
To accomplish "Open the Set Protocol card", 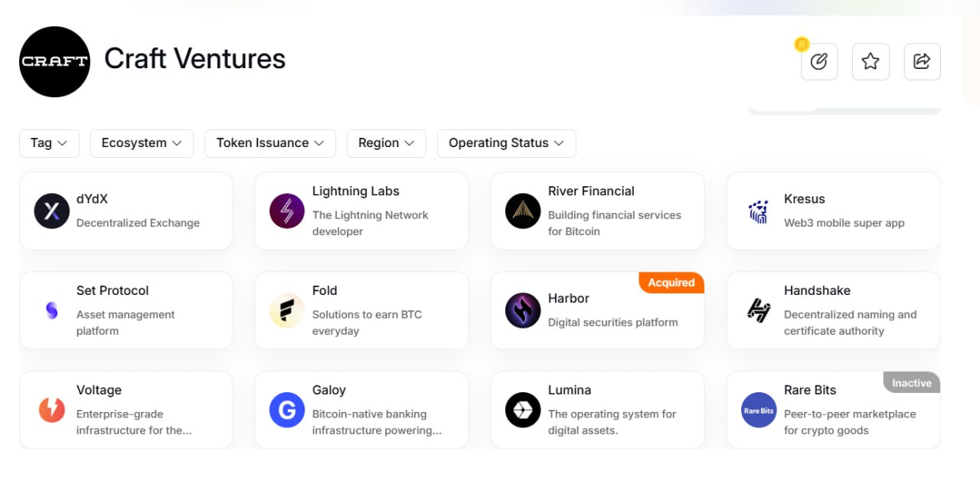I will point(126,310).
